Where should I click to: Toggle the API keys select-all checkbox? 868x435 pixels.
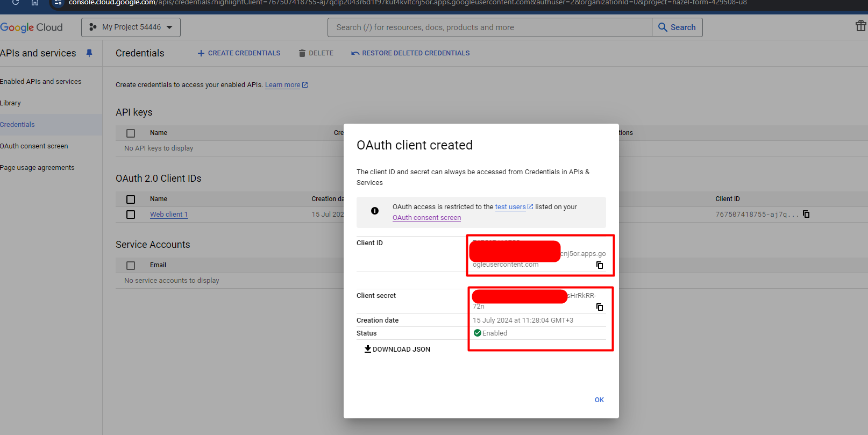coord(131,133)
